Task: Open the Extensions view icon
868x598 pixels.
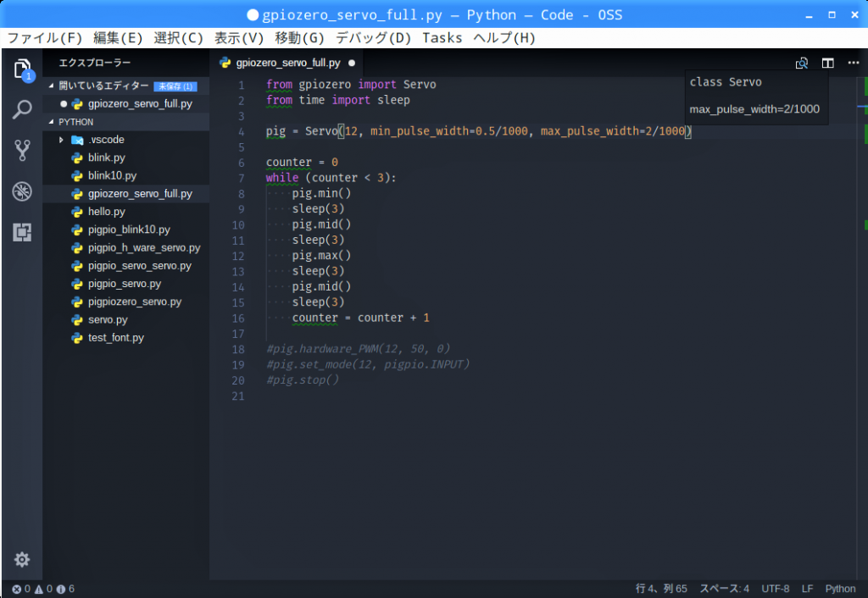Action: click(x=22, y=232)
